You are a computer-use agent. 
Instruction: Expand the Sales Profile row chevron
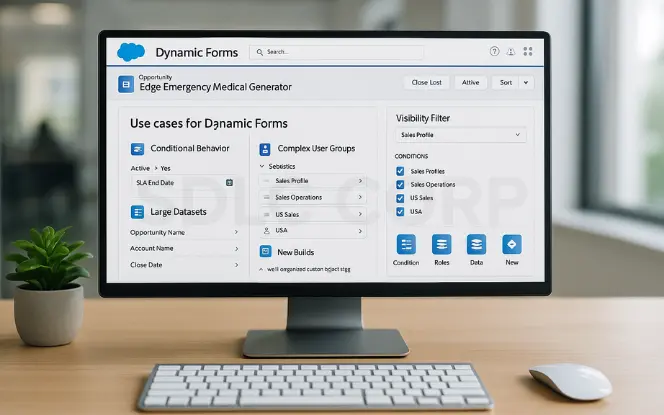tap(360, 181)
